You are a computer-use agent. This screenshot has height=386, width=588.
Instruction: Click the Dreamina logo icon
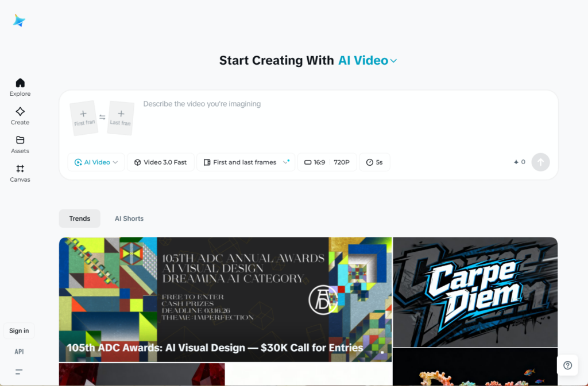tap(19, 21)
